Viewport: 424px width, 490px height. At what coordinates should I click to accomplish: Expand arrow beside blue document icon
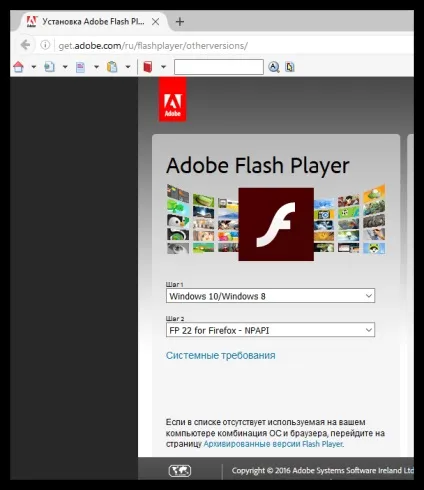65,67
